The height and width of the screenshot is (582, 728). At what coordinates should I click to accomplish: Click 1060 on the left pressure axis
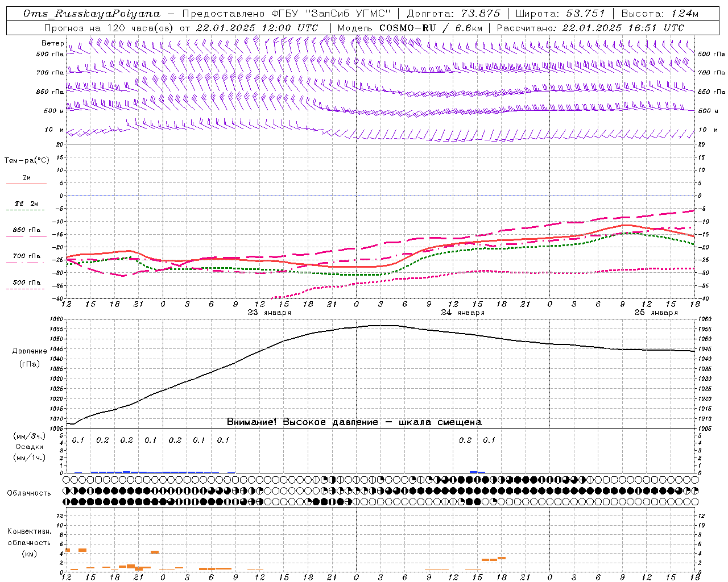[x=57, y=319]
